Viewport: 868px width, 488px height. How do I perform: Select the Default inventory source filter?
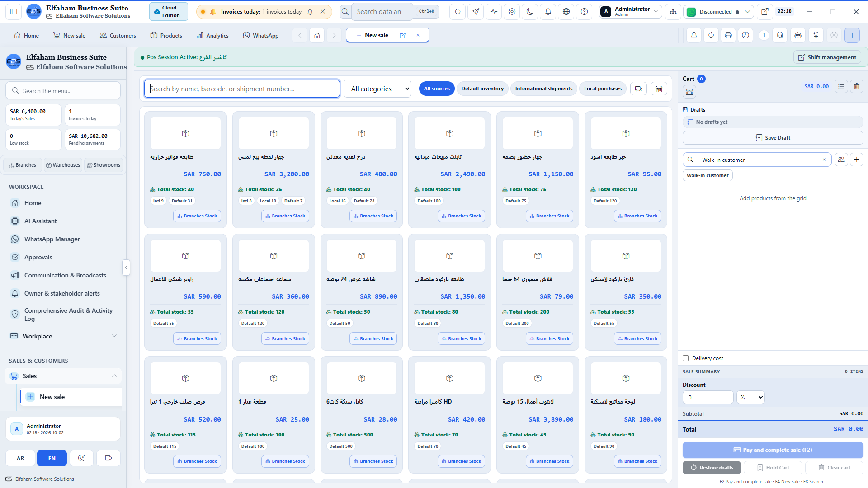point(482,89)
